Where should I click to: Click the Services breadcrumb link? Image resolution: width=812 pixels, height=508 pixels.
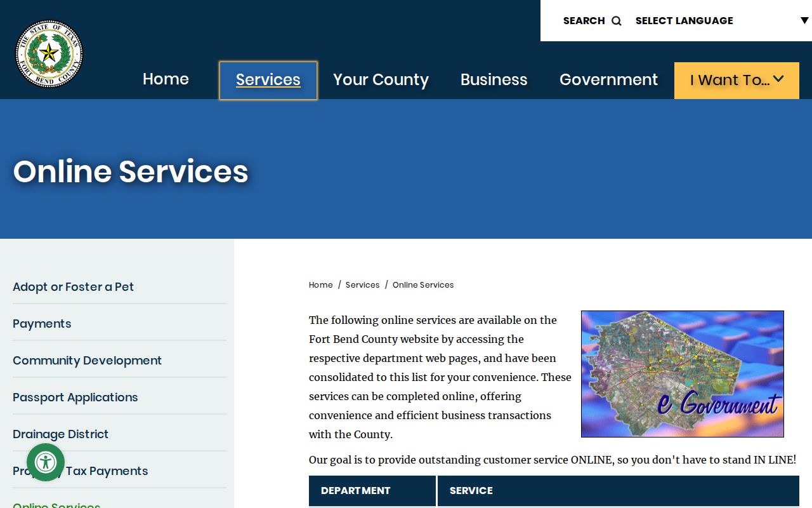363,285
